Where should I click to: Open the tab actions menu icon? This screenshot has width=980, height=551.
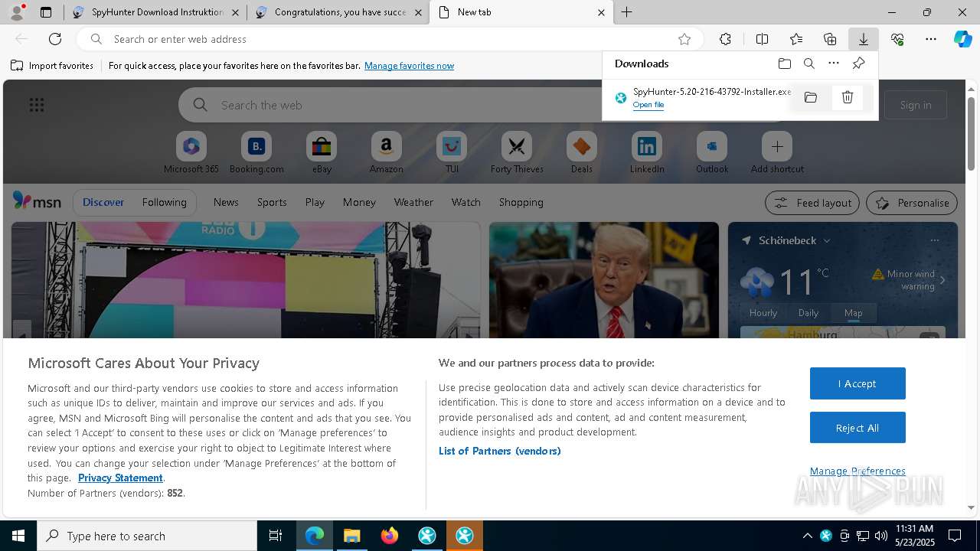pyautogui.click(x=46, y=12)
